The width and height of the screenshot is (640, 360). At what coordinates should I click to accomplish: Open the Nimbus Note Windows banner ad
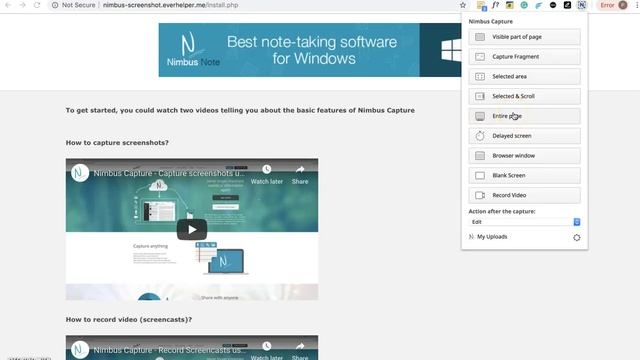(310, 50)
